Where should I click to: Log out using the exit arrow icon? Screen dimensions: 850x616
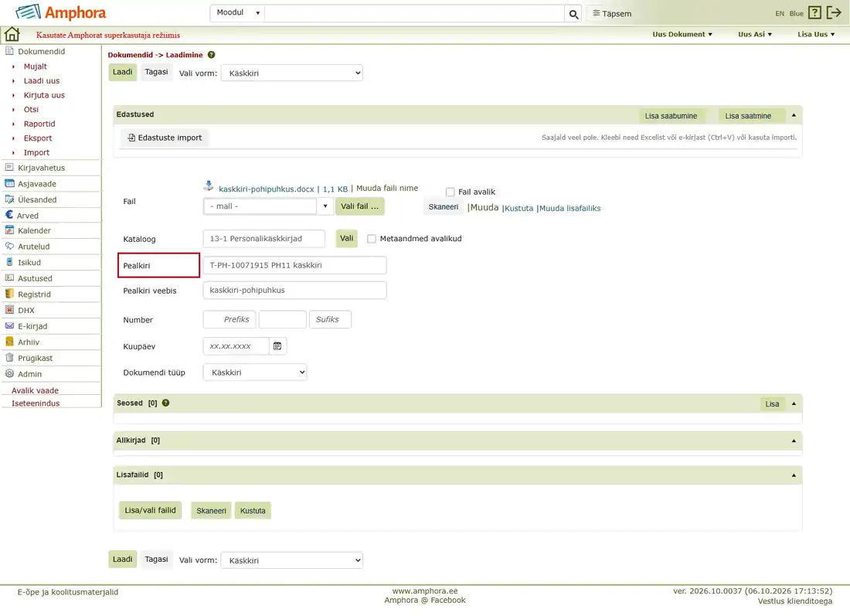point(834,12)
